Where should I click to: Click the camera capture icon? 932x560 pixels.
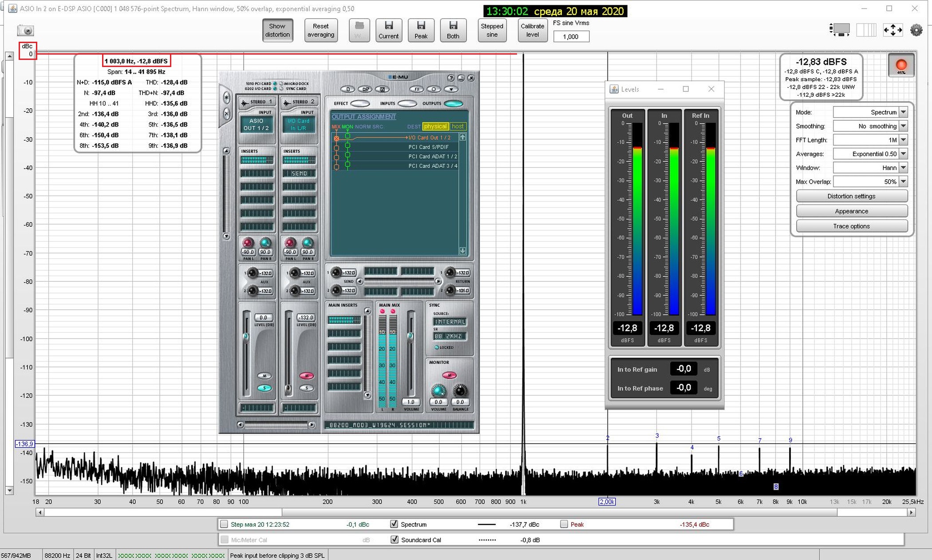pyautogui.click(x=25, y=30)
